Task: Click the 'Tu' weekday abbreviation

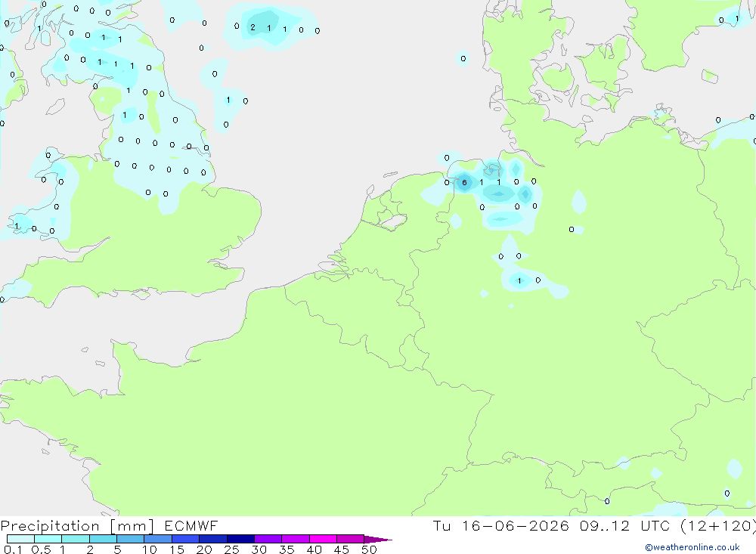Action: pos(442,525)
